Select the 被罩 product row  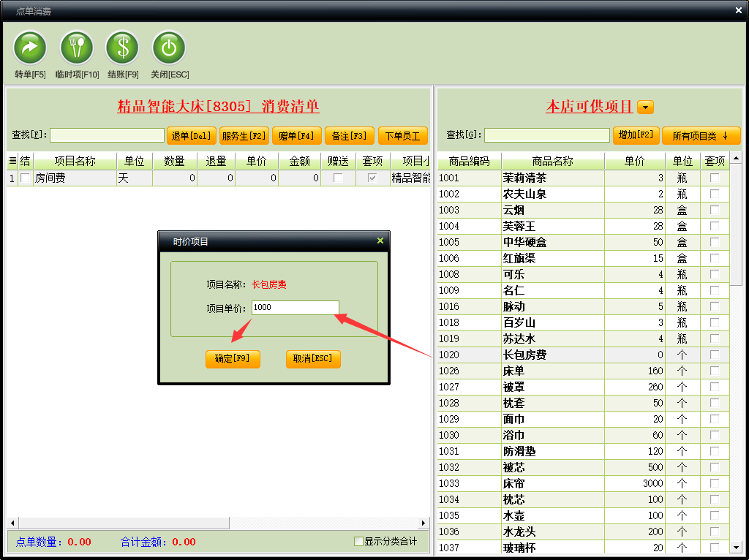click(x=583, y=387)
